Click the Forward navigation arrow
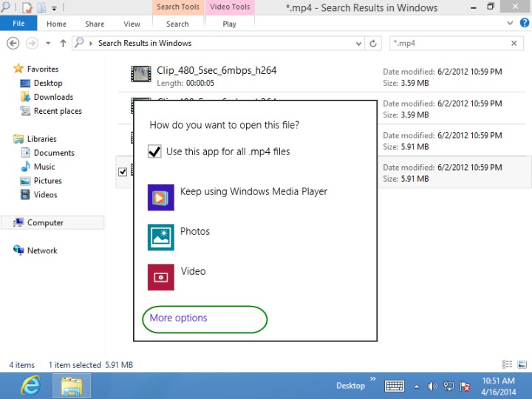This screenshot has height=399, width=532. (x=32, y=44)
